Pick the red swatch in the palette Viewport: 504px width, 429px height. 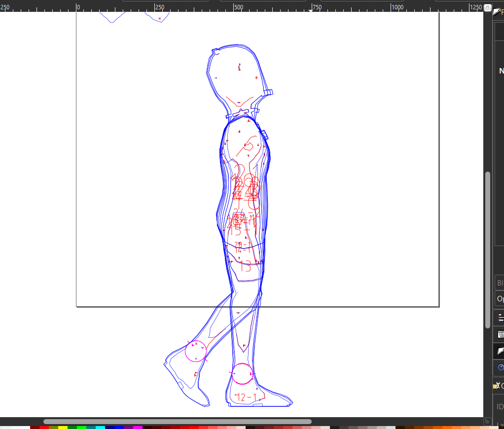[x=44, y=427]
